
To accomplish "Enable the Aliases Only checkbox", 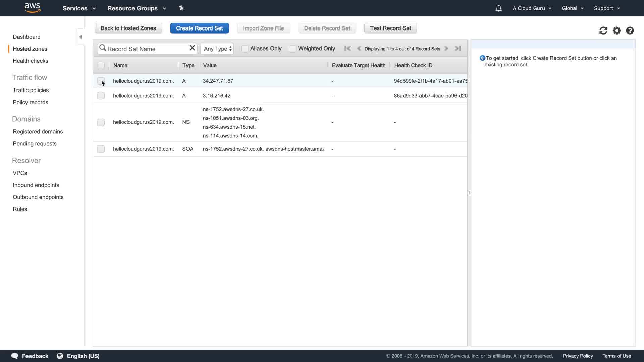I will tap(245, 49).
